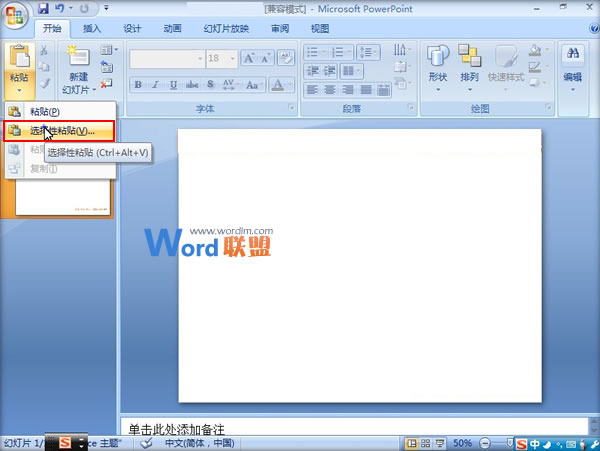This screenshot has height=451, width=600.
Task: Open the 插入 ribbon tab
Action: point(92,28)
